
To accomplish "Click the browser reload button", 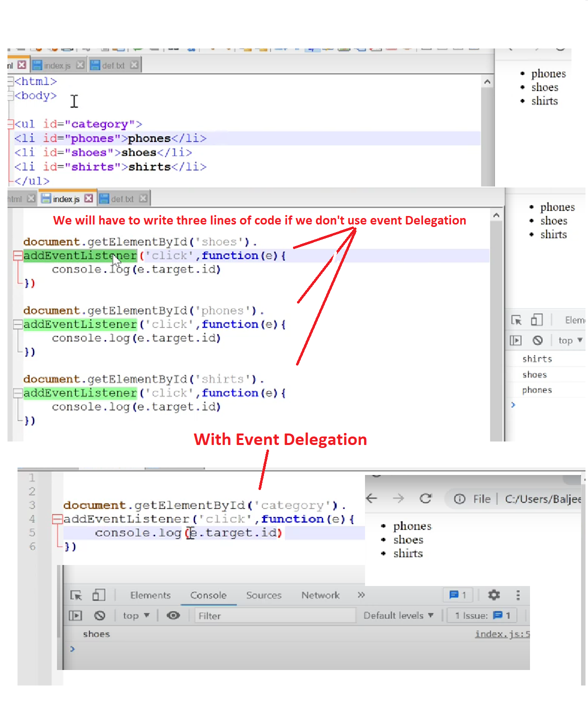I will (x=425, y=498).
